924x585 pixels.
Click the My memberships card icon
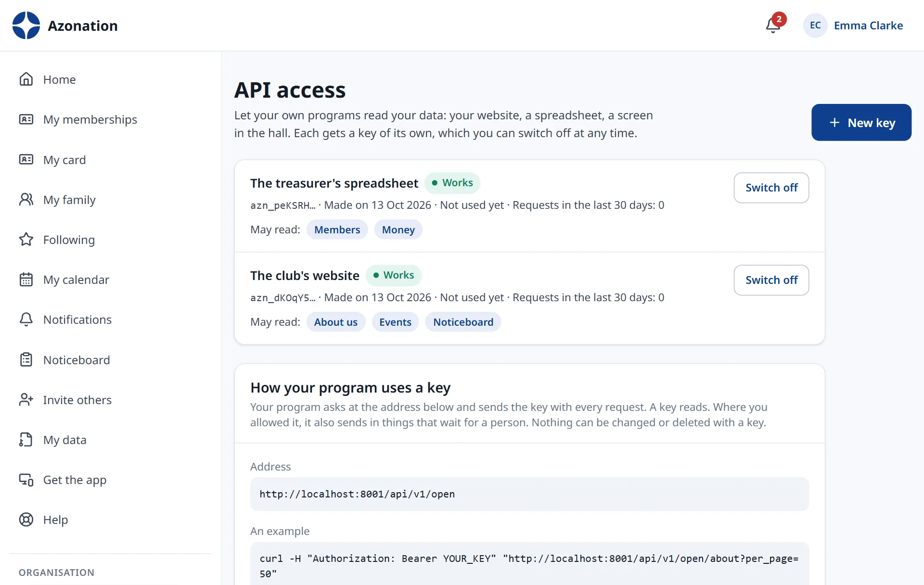point(26,119)
